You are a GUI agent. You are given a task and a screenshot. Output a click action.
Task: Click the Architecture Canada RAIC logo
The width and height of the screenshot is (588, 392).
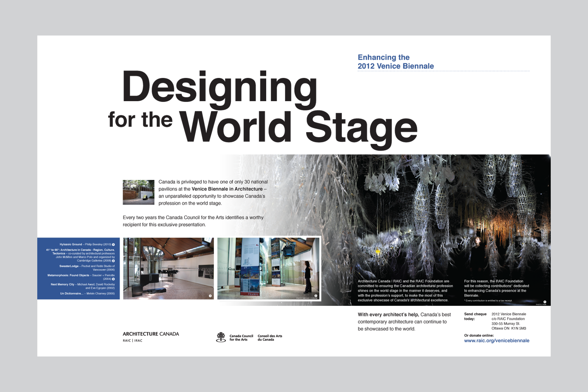151,337
